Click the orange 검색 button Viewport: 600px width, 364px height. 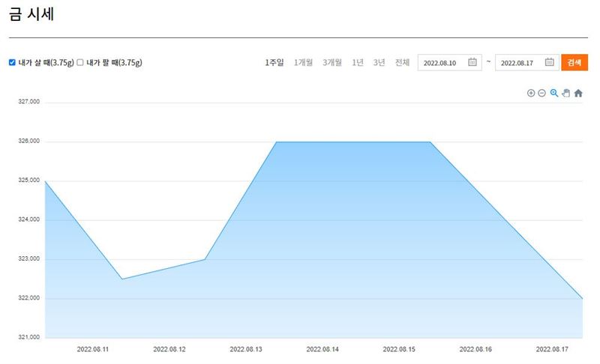pos(574,63)
